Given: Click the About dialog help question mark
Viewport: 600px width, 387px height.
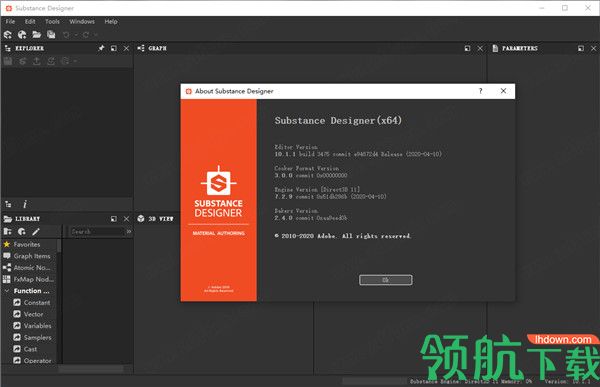Looking at the screenshot, I should (481, 91).
